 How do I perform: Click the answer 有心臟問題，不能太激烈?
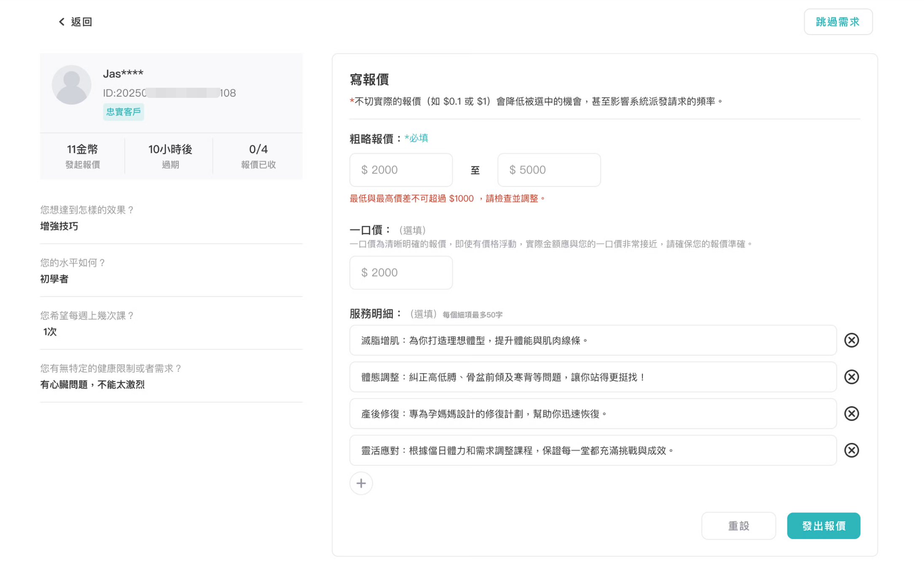pyautogui.click(x=92, y=384)
